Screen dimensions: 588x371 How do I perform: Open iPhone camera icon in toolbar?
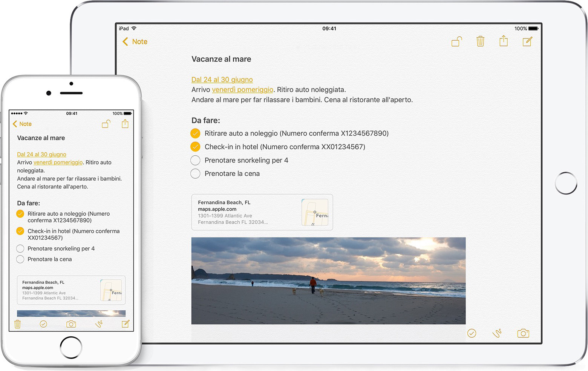pos(71,324)
